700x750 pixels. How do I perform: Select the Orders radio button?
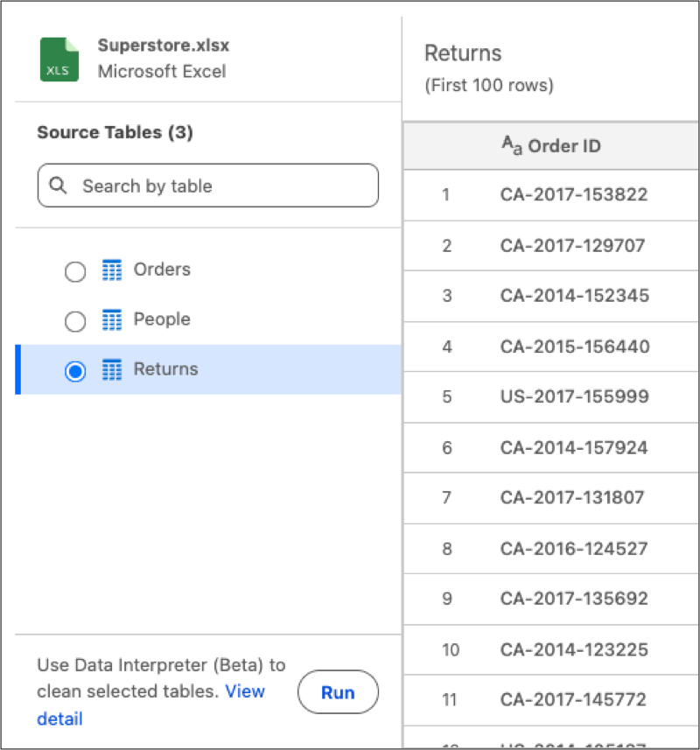tap(75, 271)
